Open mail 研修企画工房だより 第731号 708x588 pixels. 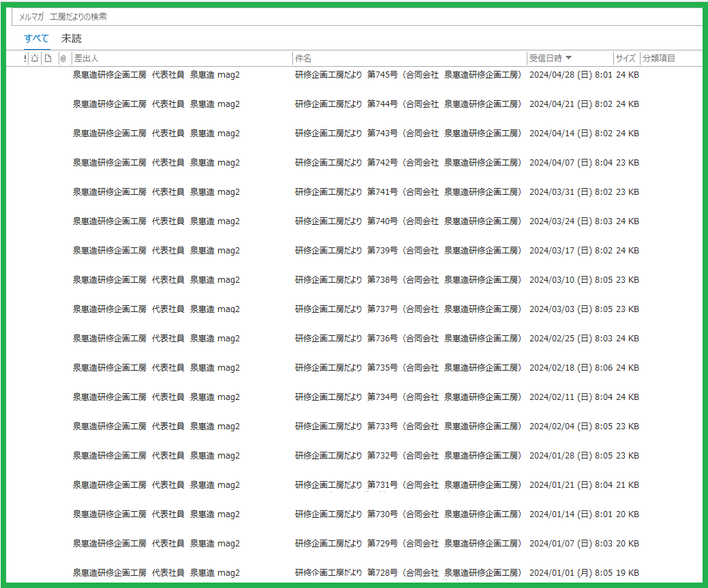tap(407, 485)
